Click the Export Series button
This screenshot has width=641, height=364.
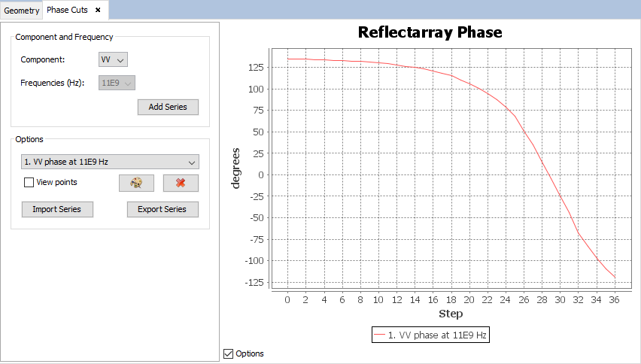pyautogui.click(x=162, y=209)
